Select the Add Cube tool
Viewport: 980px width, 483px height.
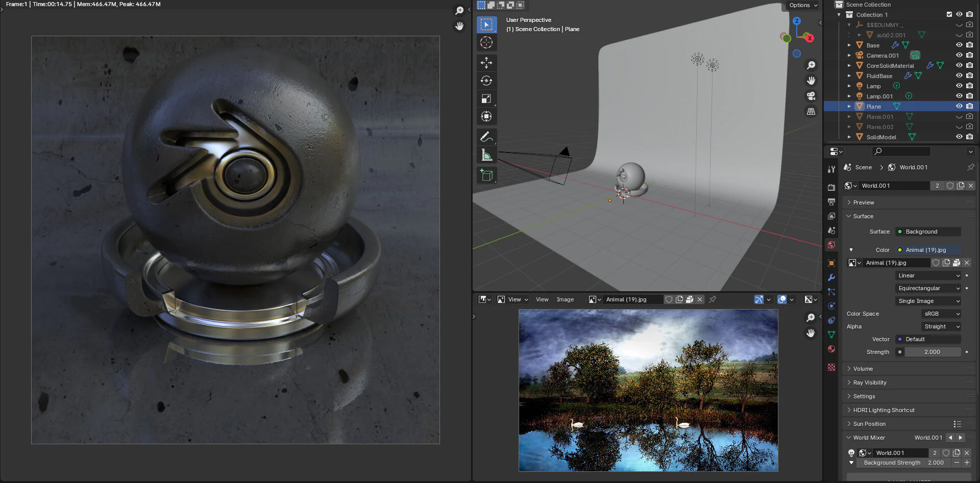pos(486,175)
